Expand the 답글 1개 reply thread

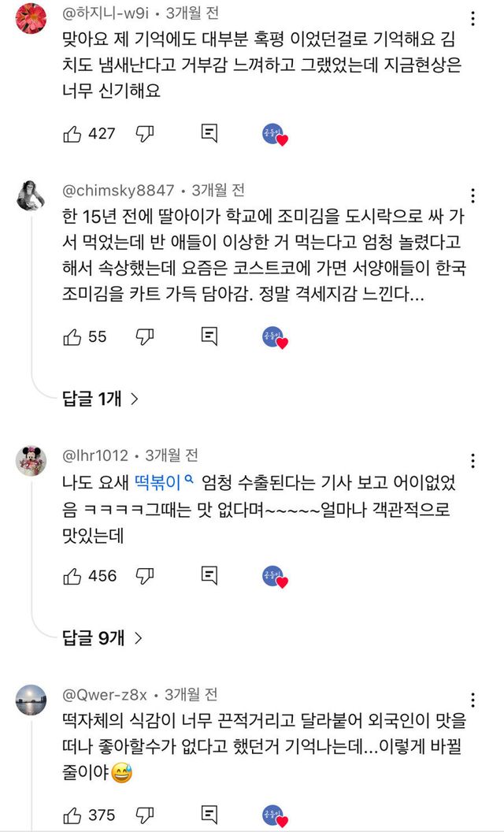coord(100,399)
